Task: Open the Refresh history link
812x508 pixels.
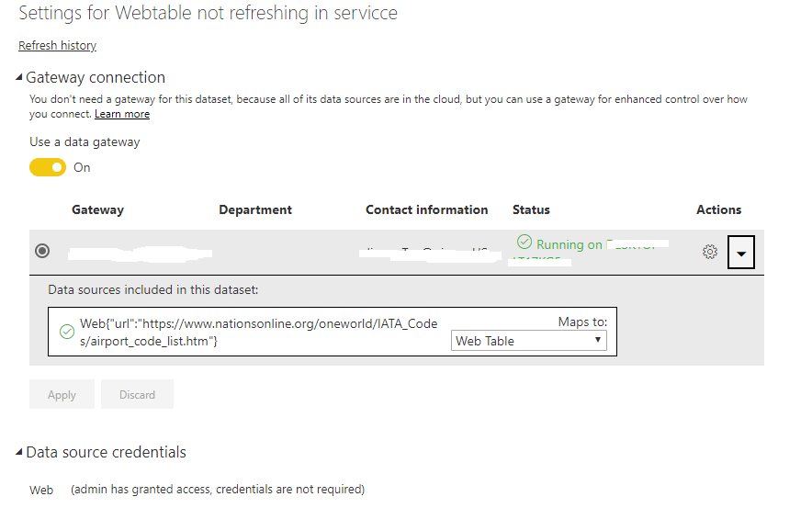Action: 58,46
